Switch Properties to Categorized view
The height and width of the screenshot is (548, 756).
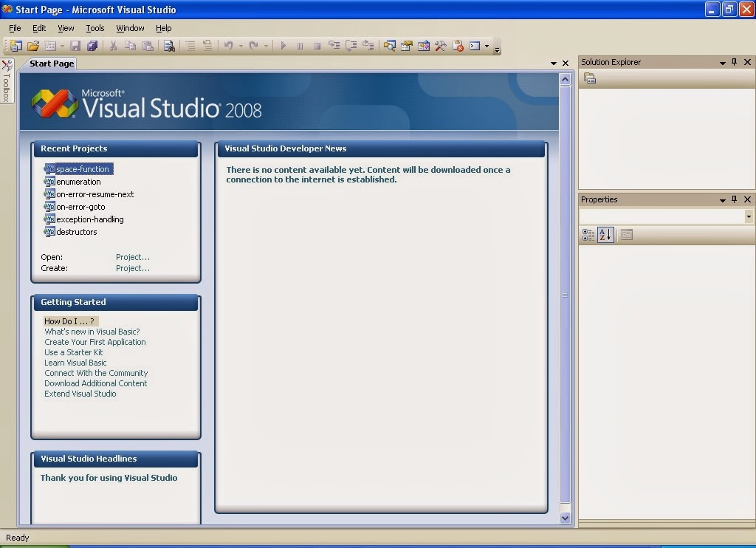(588, 235)
